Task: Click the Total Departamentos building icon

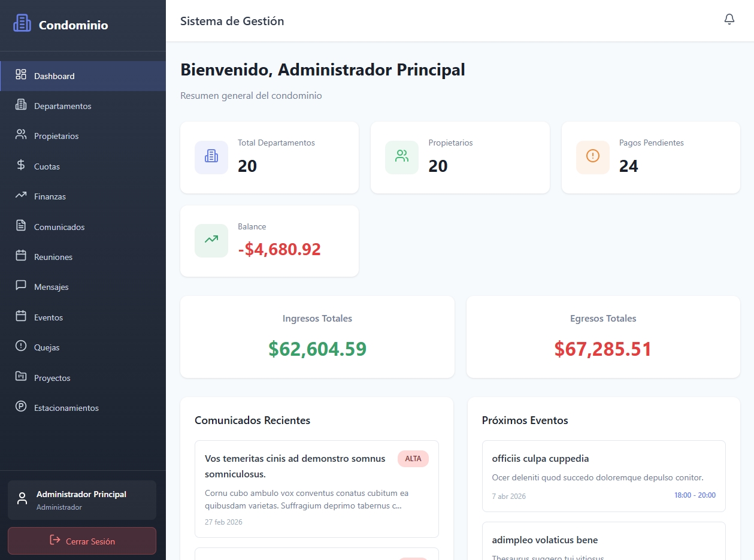Action: pos(211,157)
